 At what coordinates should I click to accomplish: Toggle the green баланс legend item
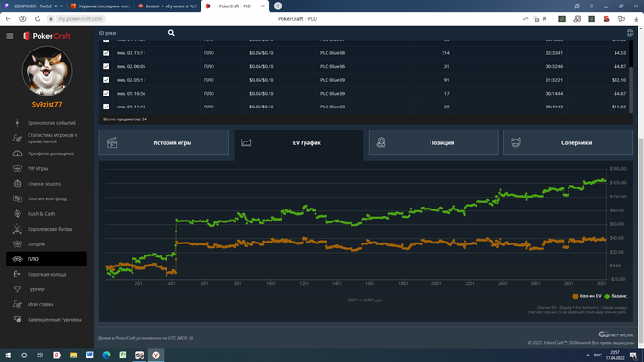[x=615, y=296]
